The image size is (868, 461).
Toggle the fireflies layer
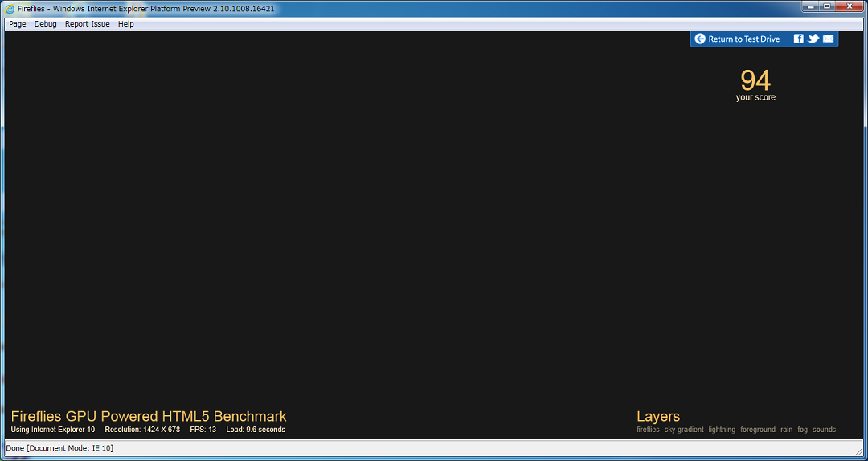[x=648, y=430]
